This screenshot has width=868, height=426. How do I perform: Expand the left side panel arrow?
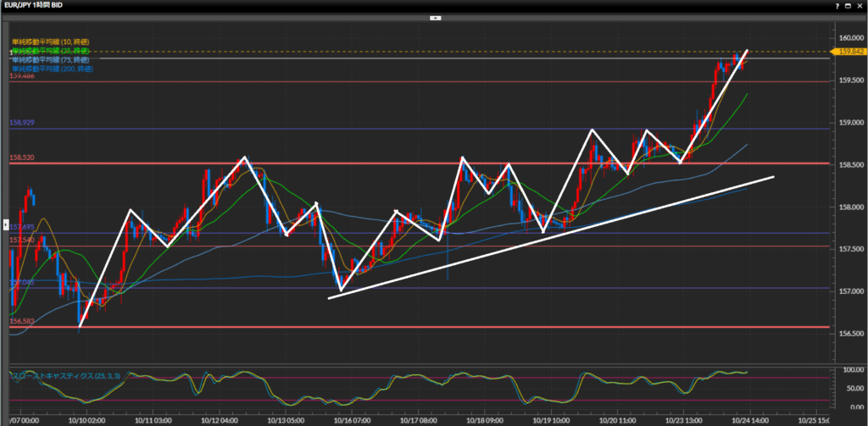click(x=6, y=224)
